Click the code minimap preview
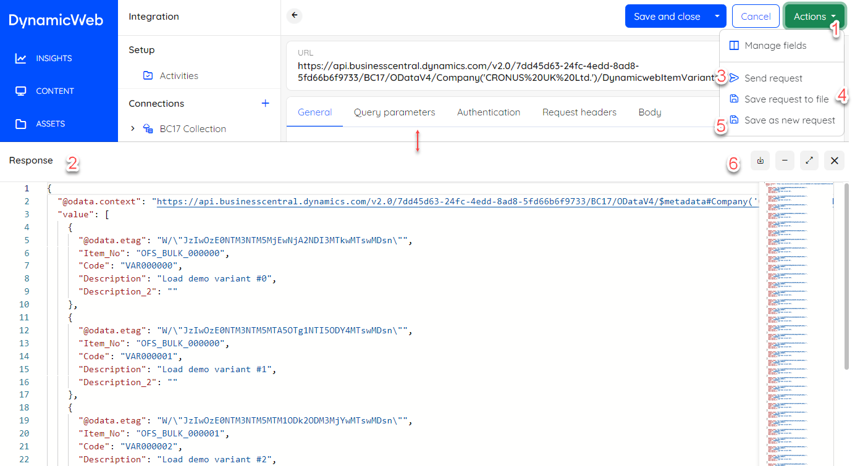 tap(798, 324)
